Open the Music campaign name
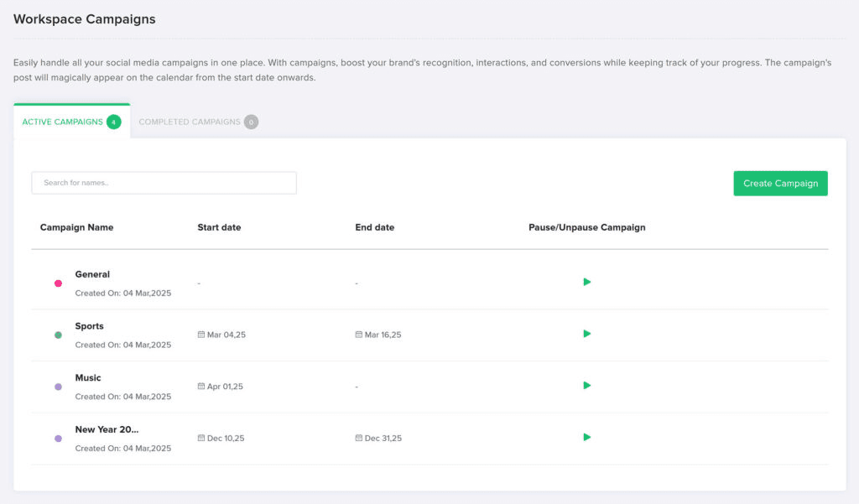The width and height of the screenshot is (859, 504). [87, 378]
